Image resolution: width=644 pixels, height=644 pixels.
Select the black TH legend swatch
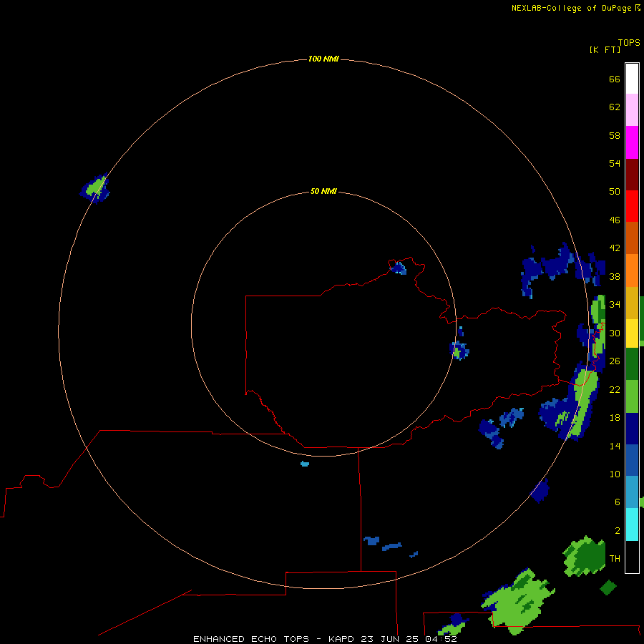click(x=632, y=557)
